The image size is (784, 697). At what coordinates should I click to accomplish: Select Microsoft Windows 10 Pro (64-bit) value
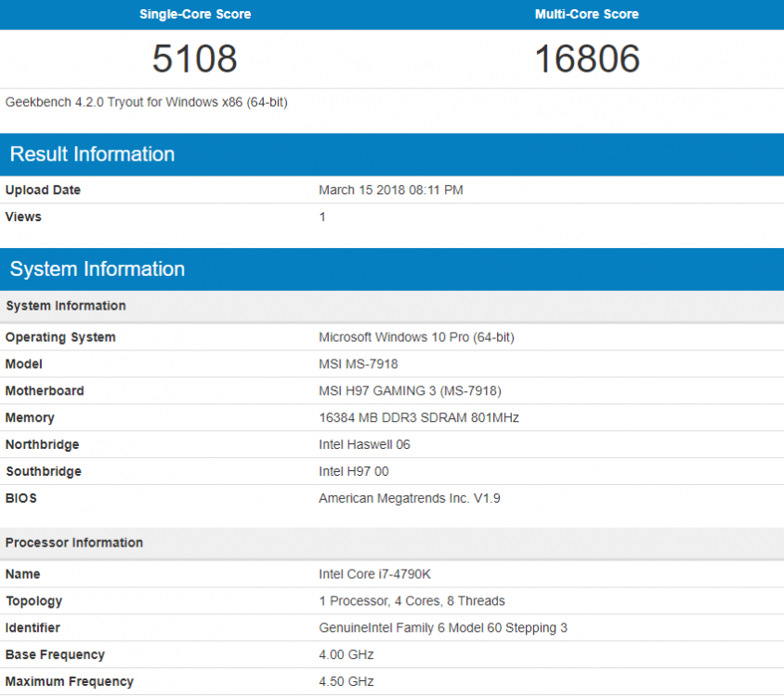pos(416,337)
